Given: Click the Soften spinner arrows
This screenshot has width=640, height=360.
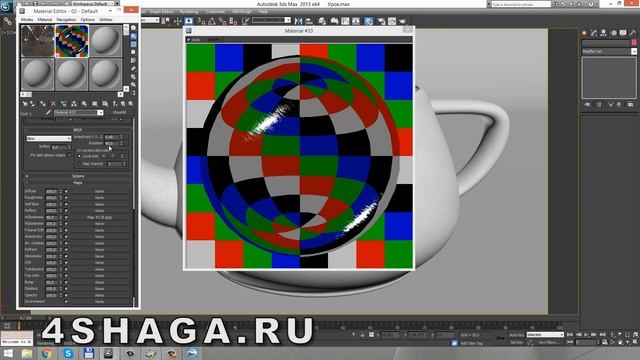Looking at the screenshot, I should click(x=69, y=147).
